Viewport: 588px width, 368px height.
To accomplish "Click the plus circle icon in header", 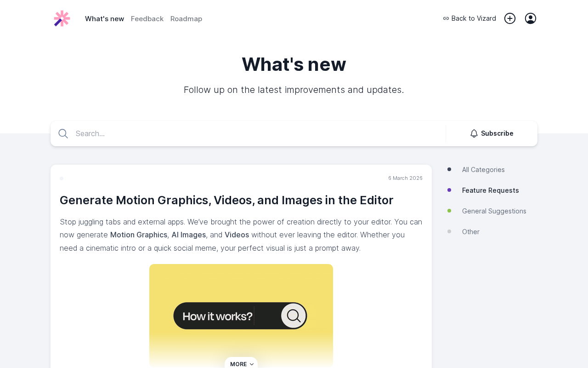I will [510, 18].
